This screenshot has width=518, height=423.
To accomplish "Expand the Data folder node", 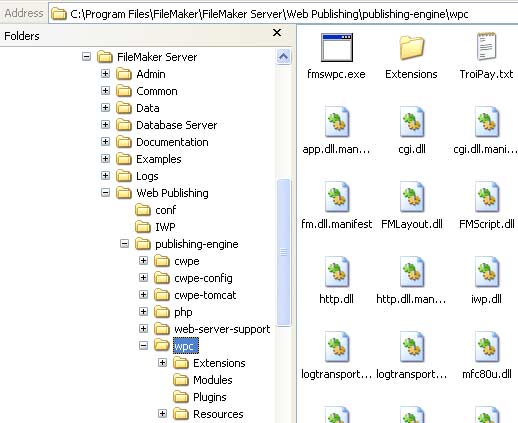I will (105, 107).
